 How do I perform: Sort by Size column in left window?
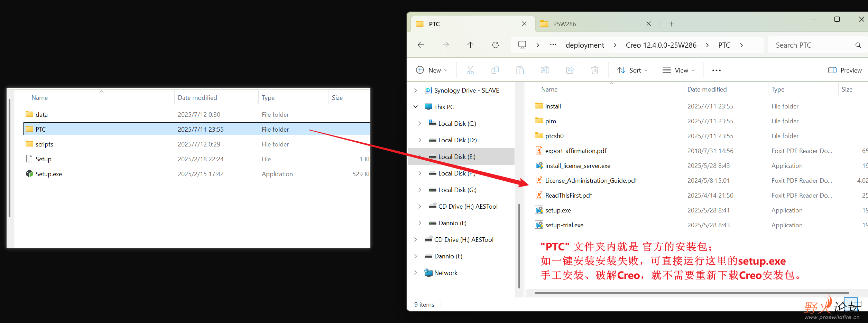coord(337,98)
